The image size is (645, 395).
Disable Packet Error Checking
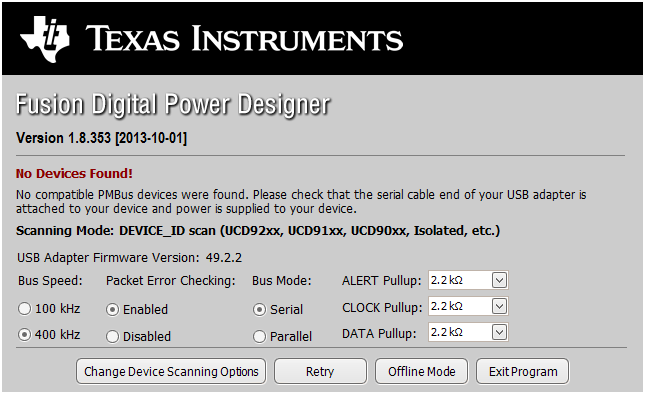tap(113, 337)
